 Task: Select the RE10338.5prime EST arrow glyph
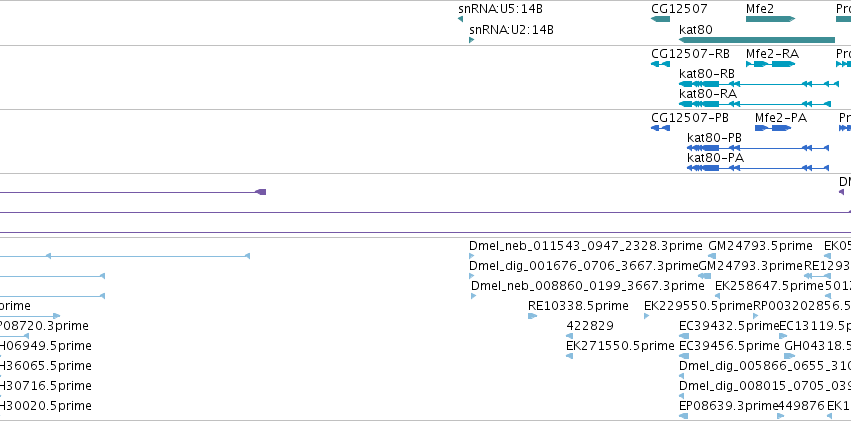point(532,316)
